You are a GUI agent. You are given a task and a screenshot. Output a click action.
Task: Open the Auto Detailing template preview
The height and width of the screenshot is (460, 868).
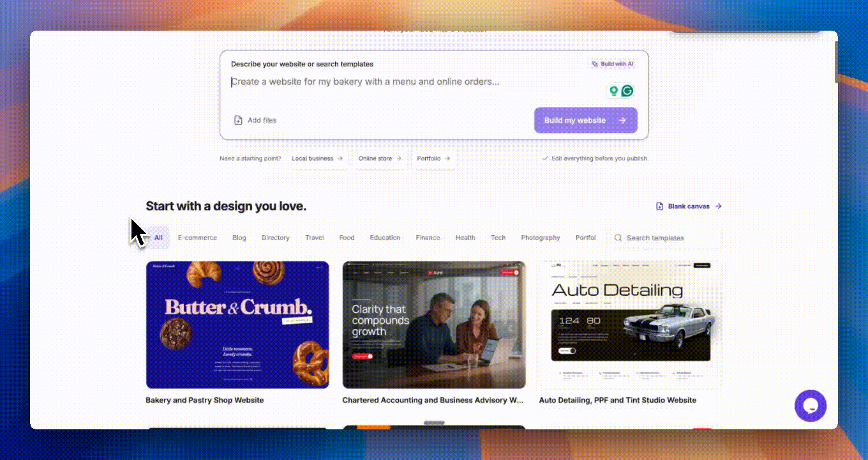click(631, 325)
